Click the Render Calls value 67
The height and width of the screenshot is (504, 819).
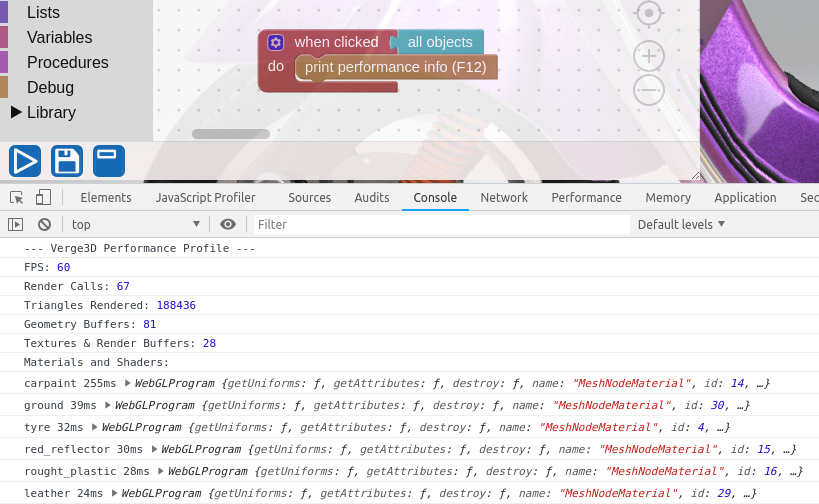point(123,286)
